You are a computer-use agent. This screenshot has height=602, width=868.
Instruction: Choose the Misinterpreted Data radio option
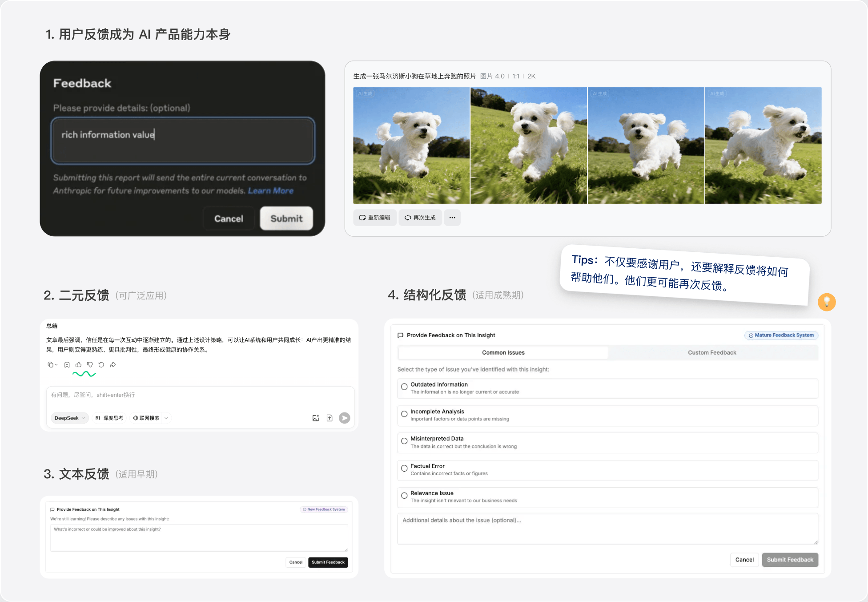[x=404, y=441]
